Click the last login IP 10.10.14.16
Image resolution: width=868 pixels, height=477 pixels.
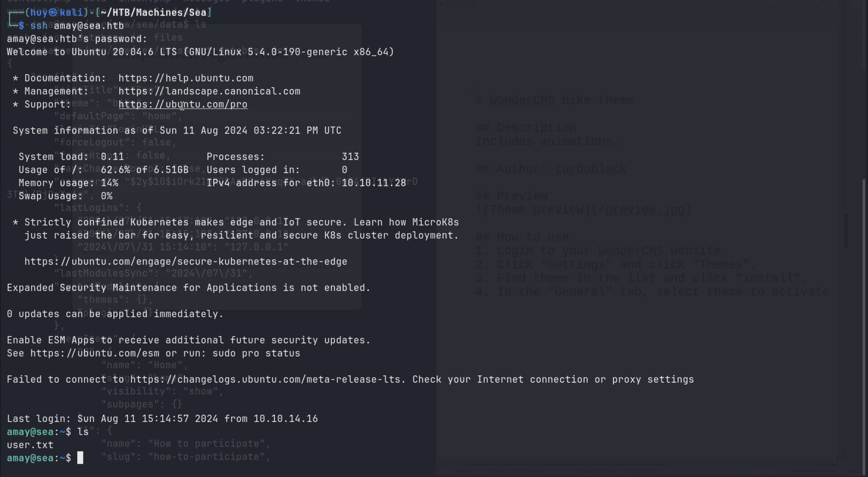coord(285,419)
